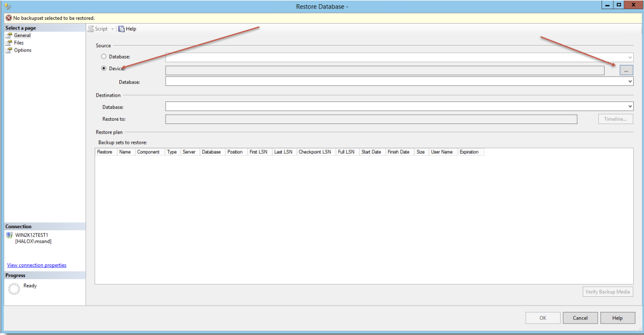
Task: Click the Full LSN column header
Action: (x=347, y=152)
